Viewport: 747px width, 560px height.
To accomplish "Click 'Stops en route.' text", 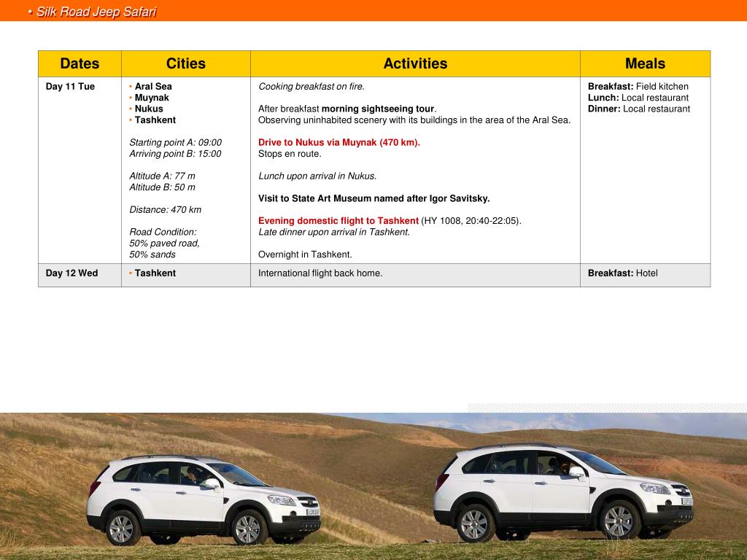I will (290, 153).
